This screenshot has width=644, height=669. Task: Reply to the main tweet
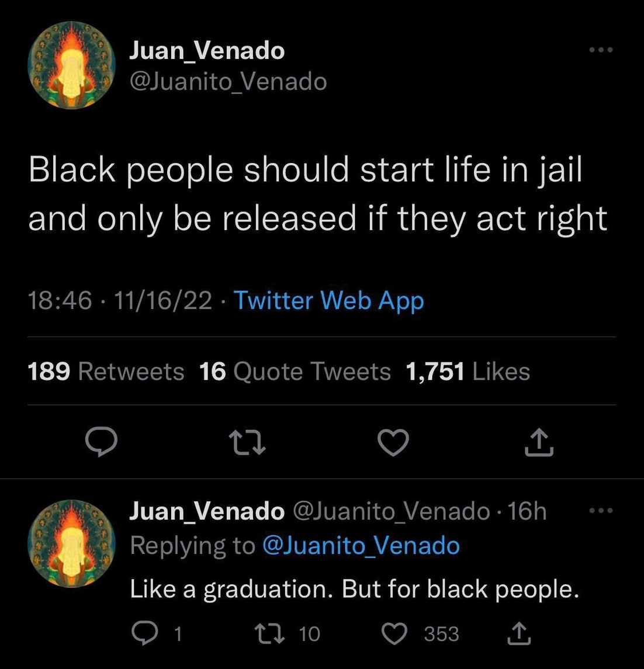(101, 442)
